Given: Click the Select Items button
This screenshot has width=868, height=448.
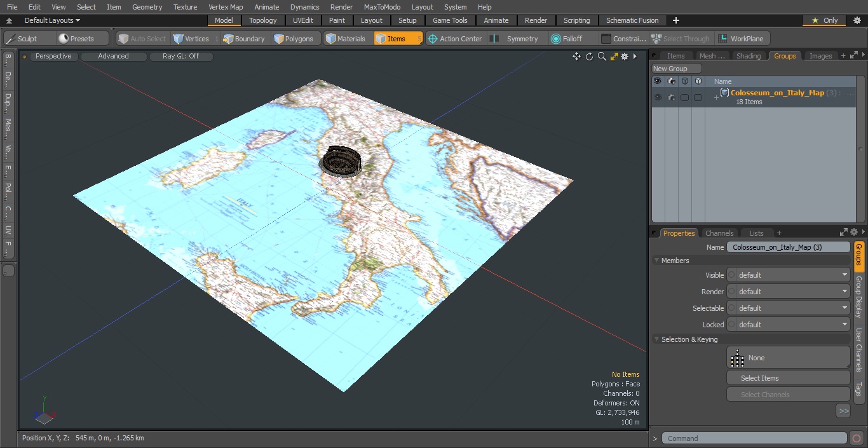Looking at the screenshot, I should point(789,378).
